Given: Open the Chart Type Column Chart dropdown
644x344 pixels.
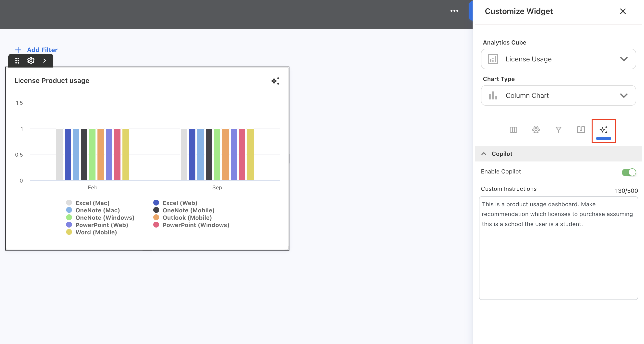Looking at the screenshot, I should [558, 95].
